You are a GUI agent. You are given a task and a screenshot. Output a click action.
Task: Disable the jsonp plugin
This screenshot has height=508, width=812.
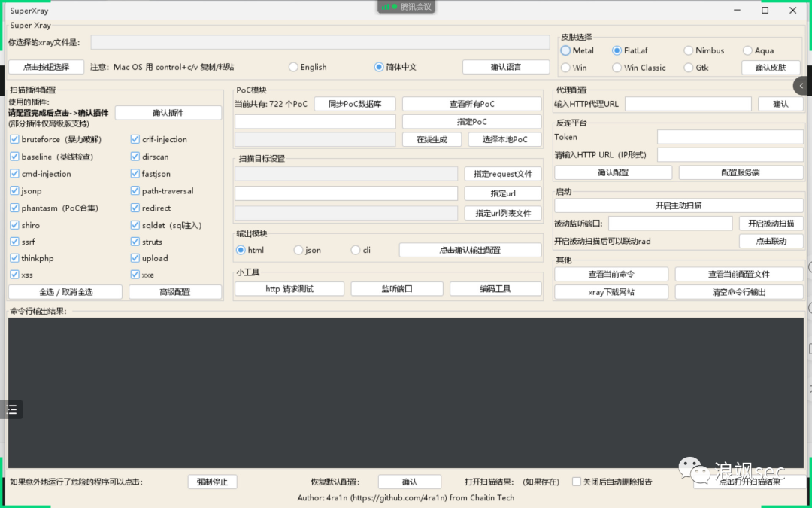(14, 190)
